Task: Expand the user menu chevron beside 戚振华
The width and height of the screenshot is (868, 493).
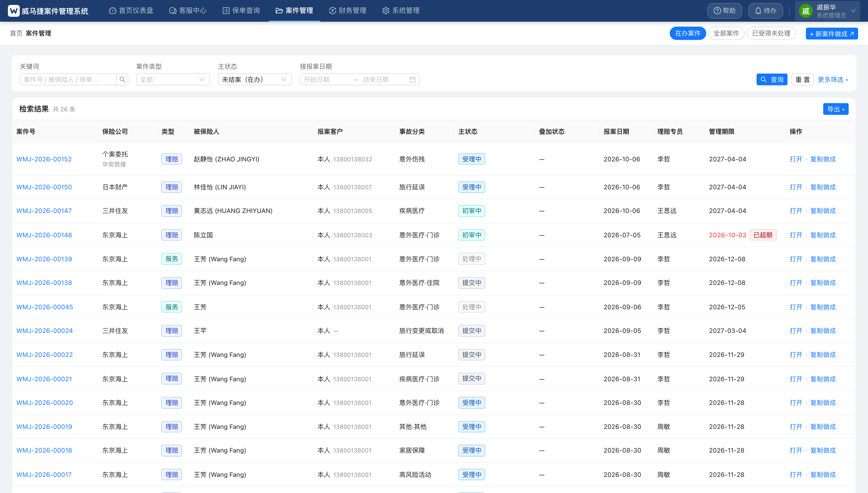Action: tap(853, 11)
